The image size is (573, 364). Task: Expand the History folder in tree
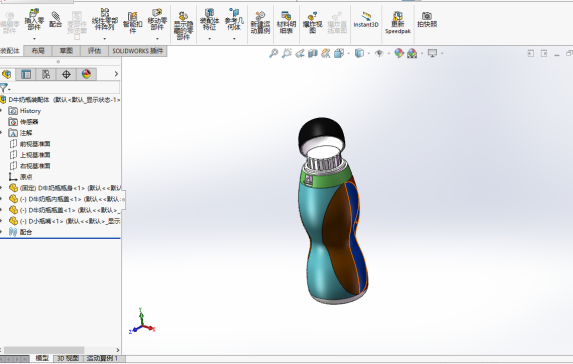pos(2,110)
